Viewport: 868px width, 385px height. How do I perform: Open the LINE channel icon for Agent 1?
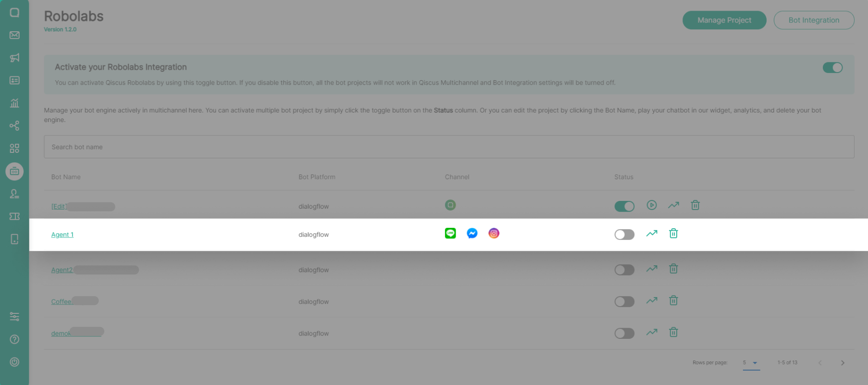(x=450, y=234)
